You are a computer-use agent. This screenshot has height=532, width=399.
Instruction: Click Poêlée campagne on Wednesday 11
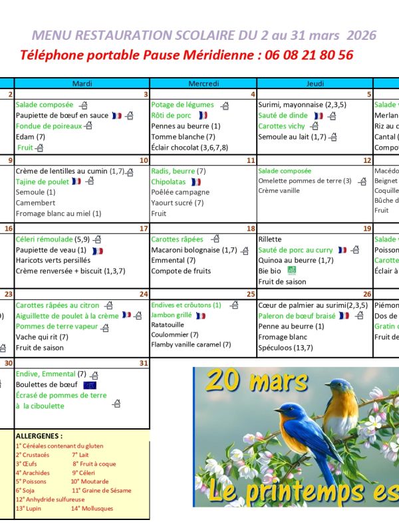[x=180, y=192]
